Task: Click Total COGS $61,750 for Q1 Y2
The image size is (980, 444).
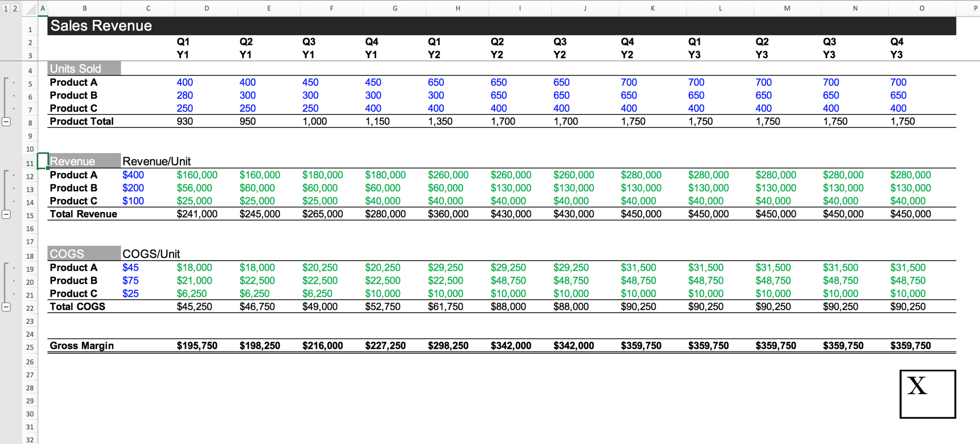Action: [445, 306]
